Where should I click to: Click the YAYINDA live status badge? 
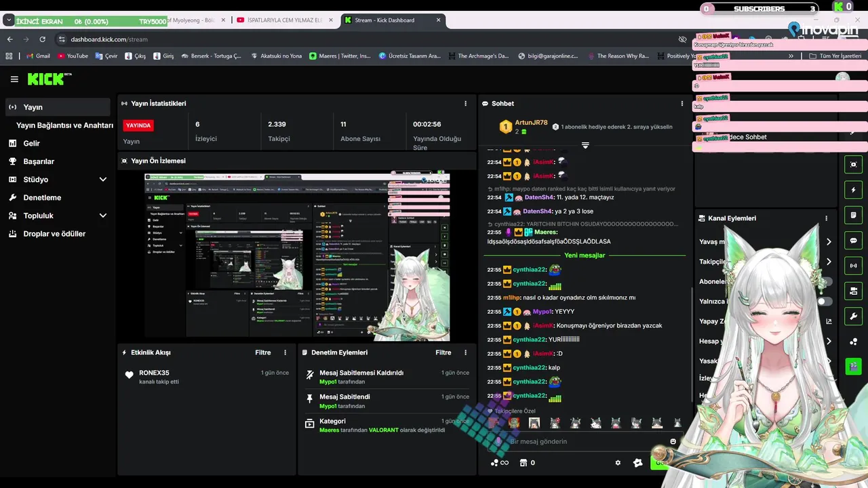138,125
